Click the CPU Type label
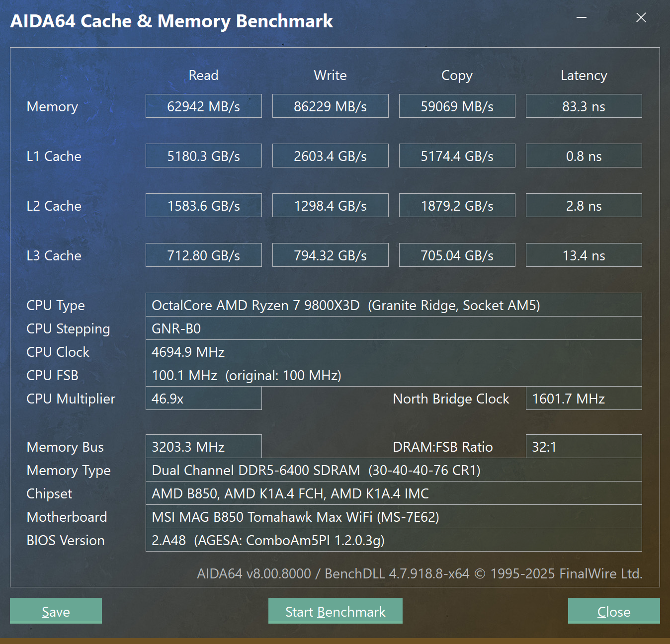 (x=56, y=306)
